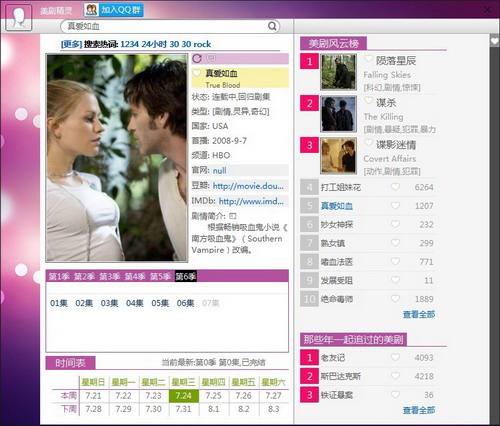Toggle favorite heart for 妙女神探
This screenshot has height=426, width=500.
coord(395,224)
